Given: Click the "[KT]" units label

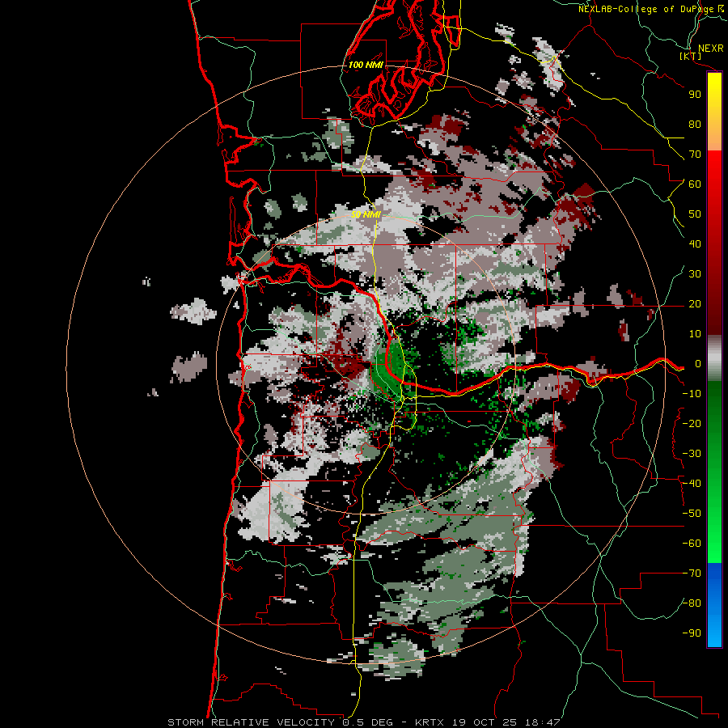Looking at the screenshot, I should point(691,56).
